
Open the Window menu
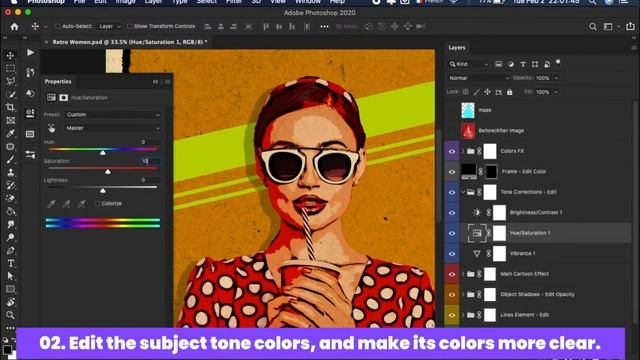point(308,2)
